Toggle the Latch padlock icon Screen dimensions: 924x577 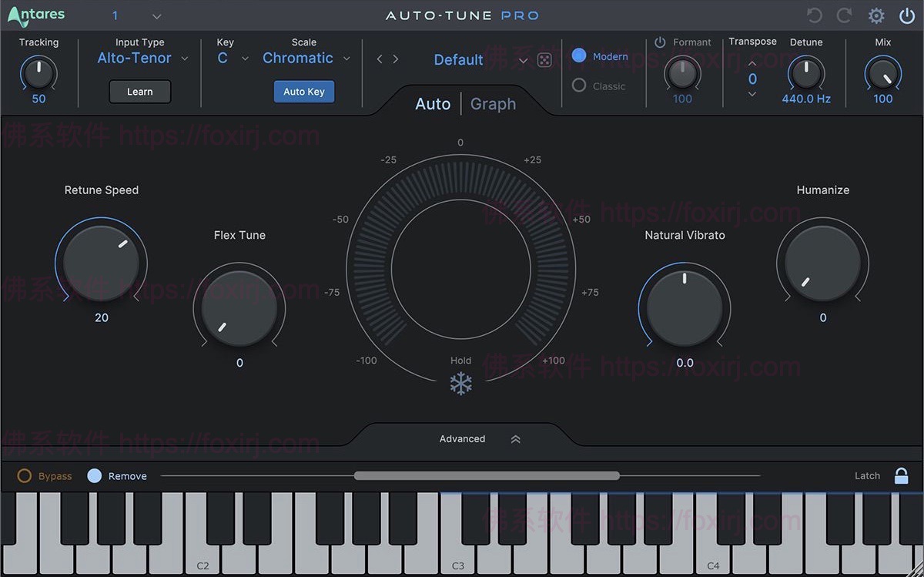(x=901, y=476)
